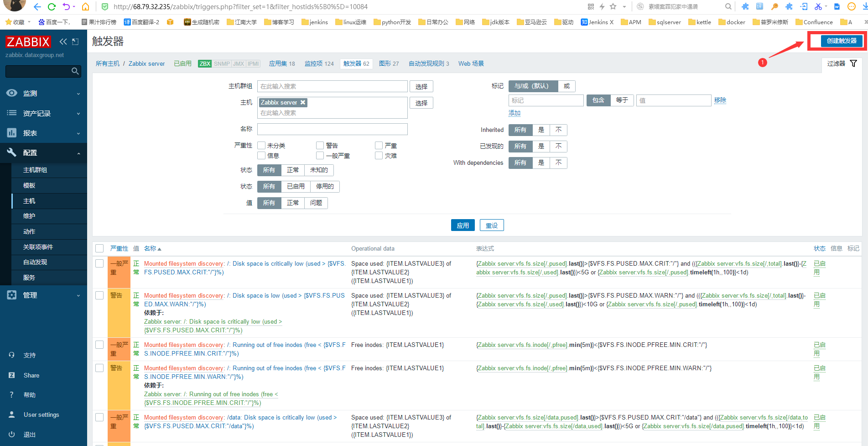Click the filter funnel icon

(853, 63)
